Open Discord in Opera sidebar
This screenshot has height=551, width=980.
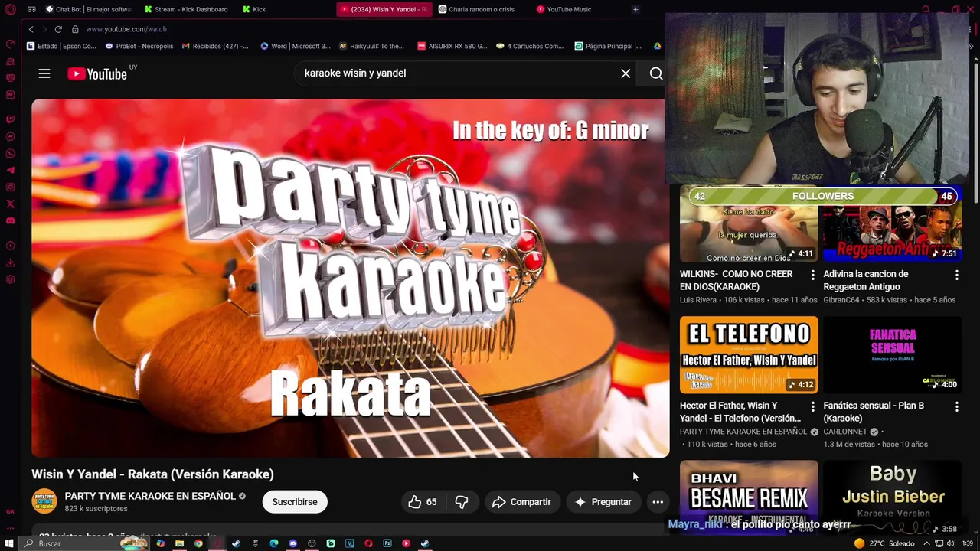click(x=10, y=221)
